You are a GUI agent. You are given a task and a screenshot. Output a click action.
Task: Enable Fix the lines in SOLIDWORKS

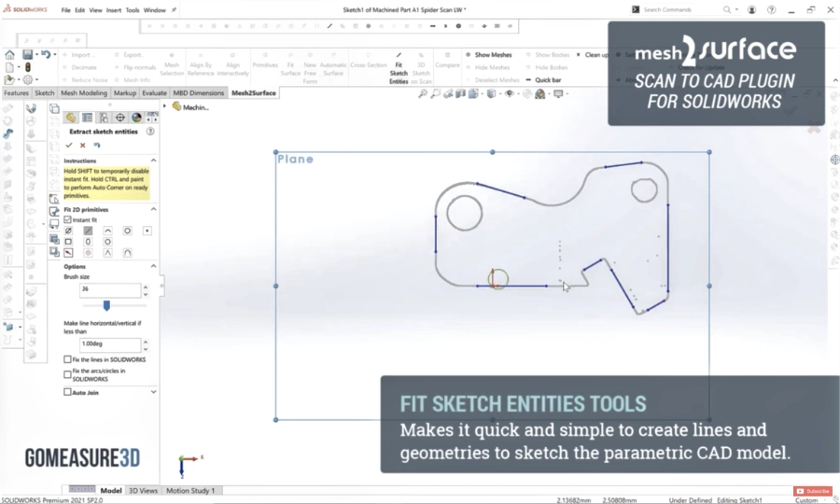[68, 359]
